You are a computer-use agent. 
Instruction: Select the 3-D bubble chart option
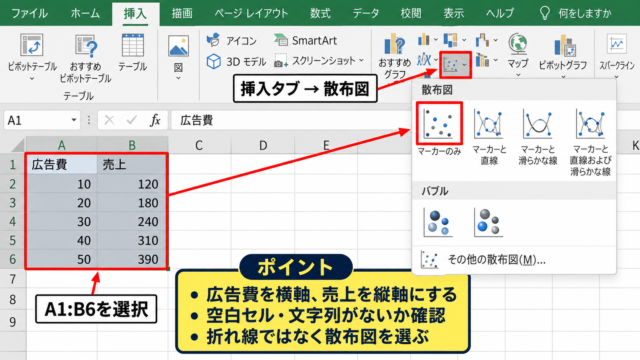489,222
